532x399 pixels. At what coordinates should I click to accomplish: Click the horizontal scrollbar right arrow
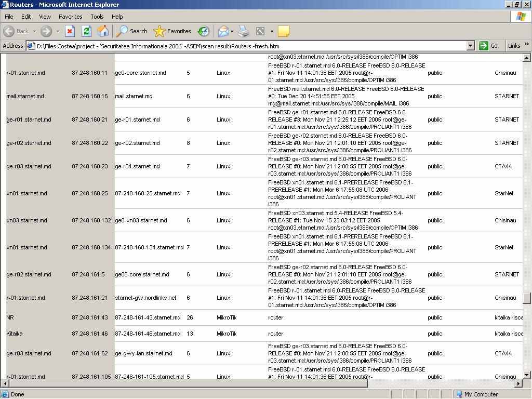point(518,383)
